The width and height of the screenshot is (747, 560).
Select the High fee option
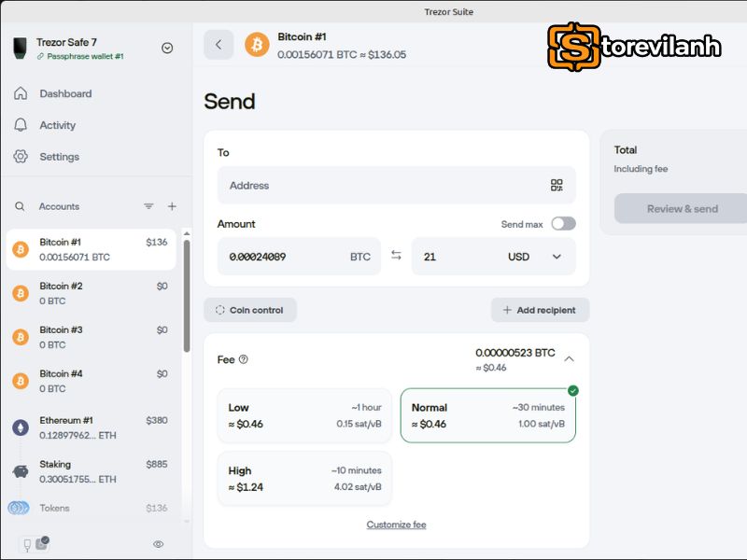coord(305,479)
